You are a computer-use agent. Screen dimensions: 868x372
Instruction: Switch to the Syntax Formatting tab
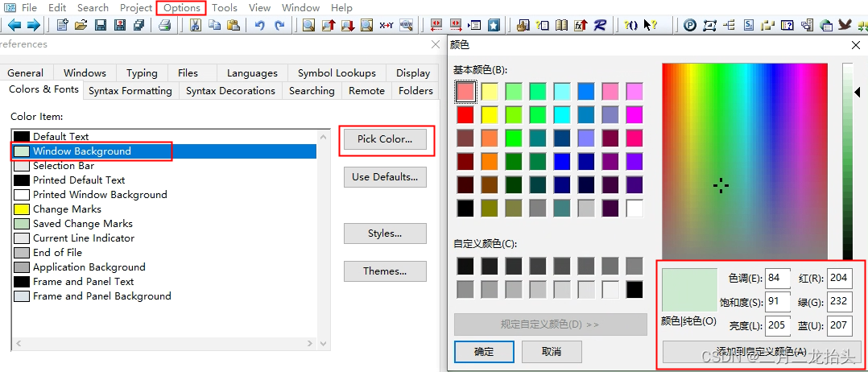[130, 91]
